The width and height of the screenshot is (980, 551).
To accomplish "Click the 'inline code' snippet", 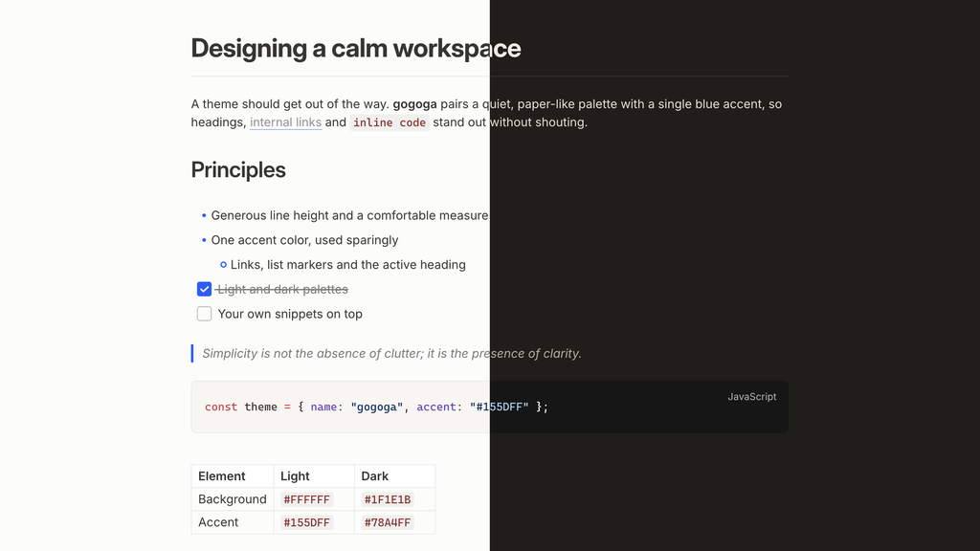I will pos(390,122).
